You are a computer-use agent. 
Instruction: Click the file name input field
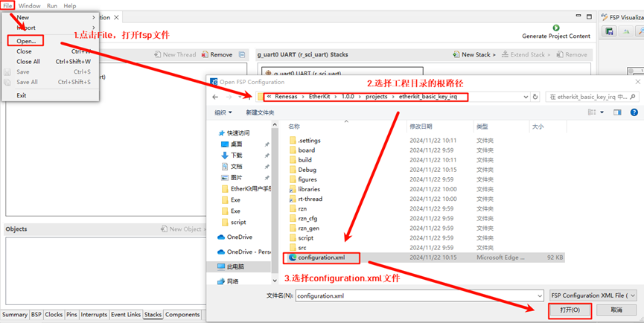415,295
